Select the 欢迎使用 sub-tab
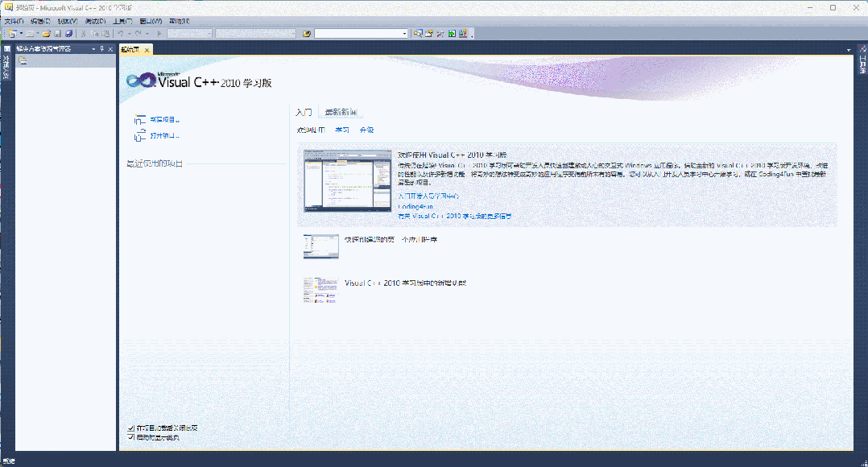Viewport: 868px width, 467px height. click(311, 130)
